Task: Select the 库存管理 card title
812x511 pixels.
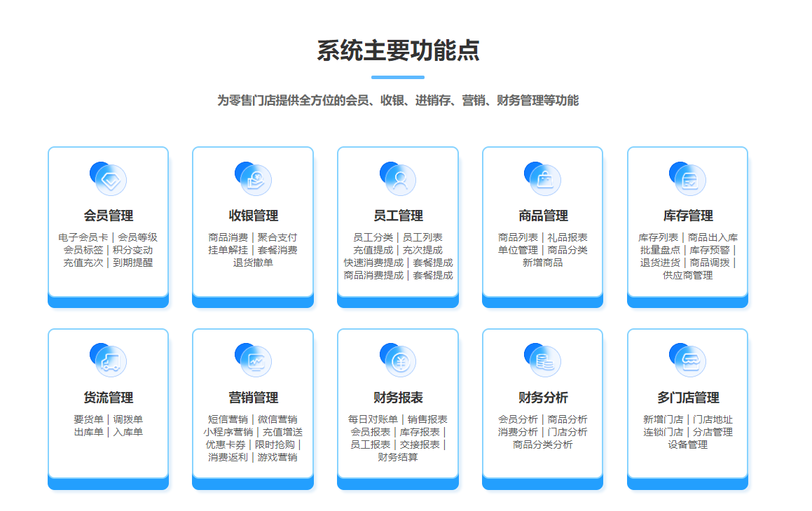Action: (x=688, y=216)
